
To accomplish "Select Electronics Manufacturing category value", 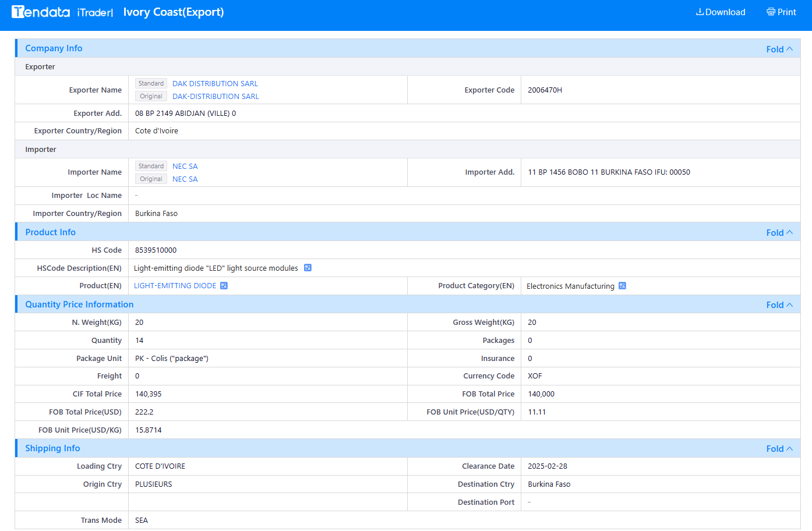I will (570, 286).
